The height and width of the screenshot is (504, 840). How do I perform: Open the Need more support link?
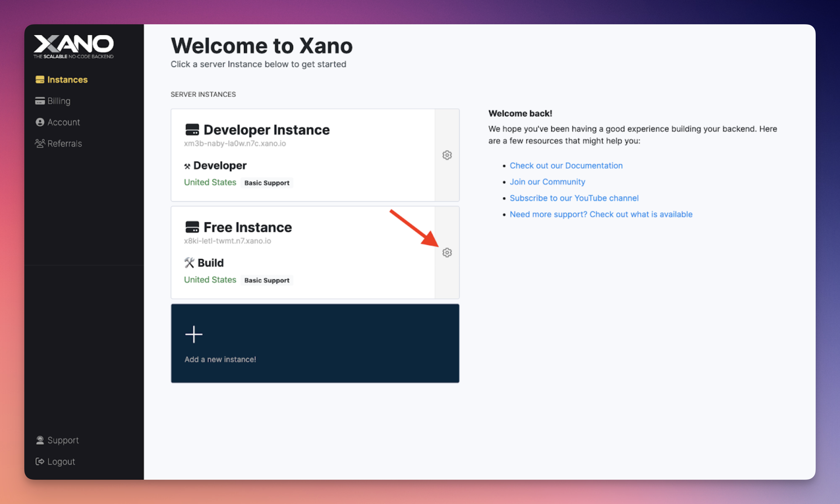[601, 214]
